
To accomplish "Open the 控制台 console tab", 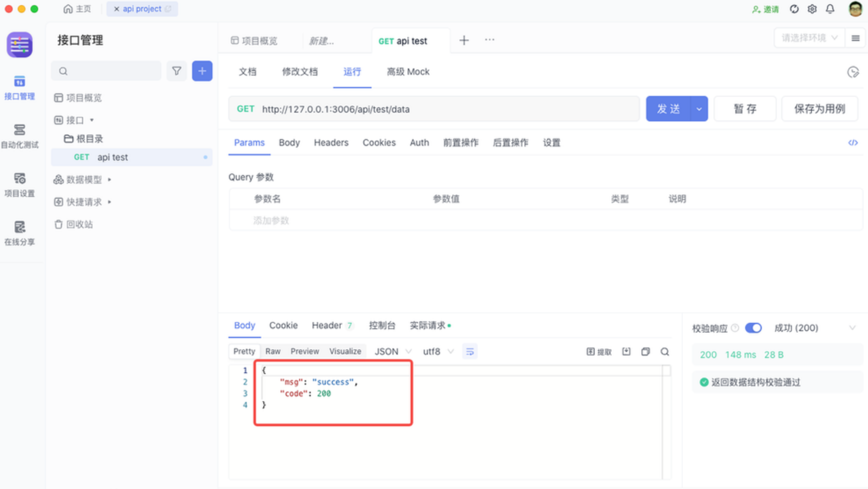I will [x=382, y=326].
